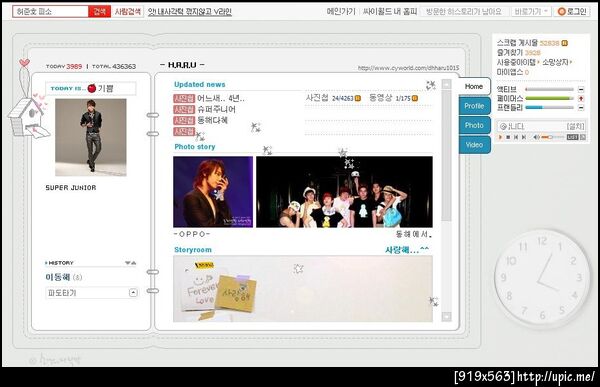Click the scroll up arrow of content pane
Viewport: 600px width, 387px height.
tap(446, 84)
